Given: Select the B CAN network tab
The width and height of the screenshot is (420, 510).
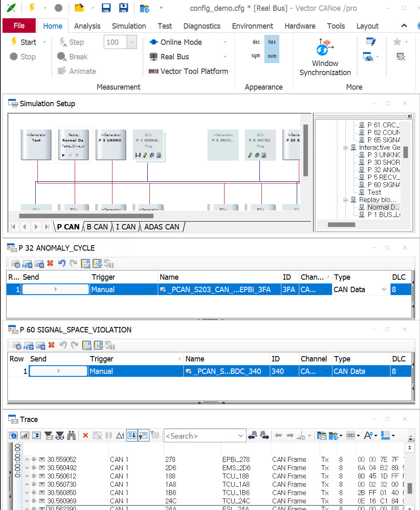Looking at the screenshot, I should (97, 227).
